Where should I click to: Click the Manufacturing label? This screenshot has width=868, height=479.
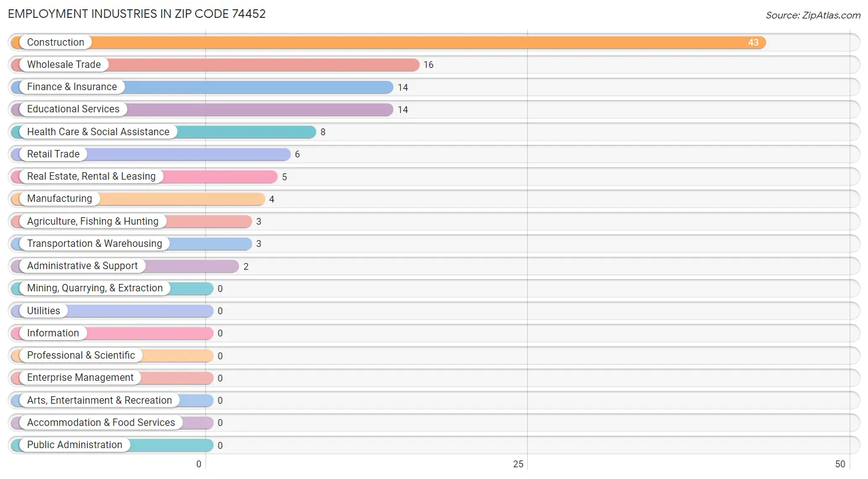[x=59, y=199]
